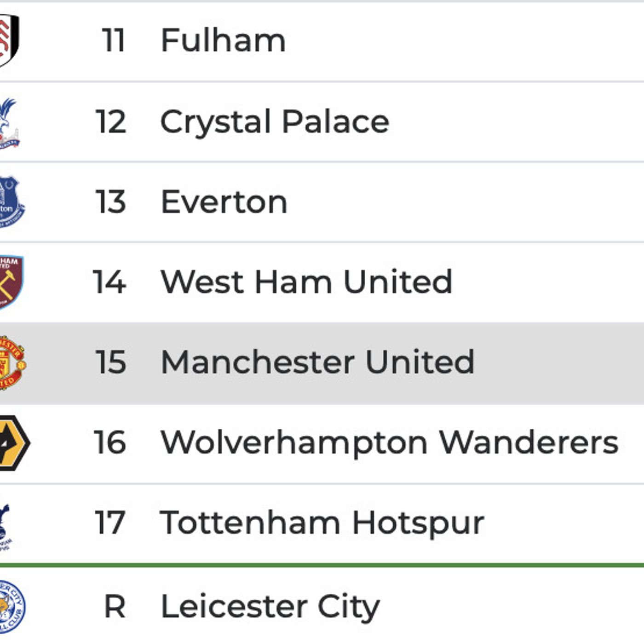Click position number 17 in the table
The height and width of the screenshot is (644, 644).
point(110,523)
